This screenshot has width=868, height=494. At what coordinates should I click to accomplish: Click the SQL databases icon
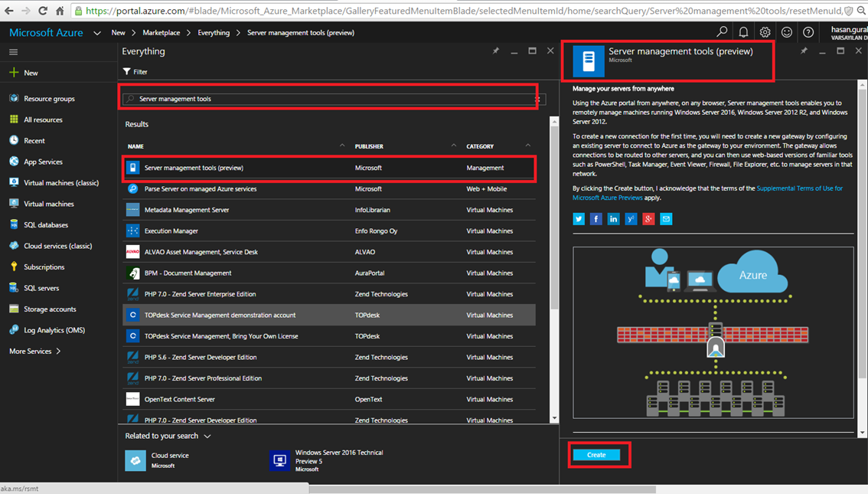click(x=14, y=225)
